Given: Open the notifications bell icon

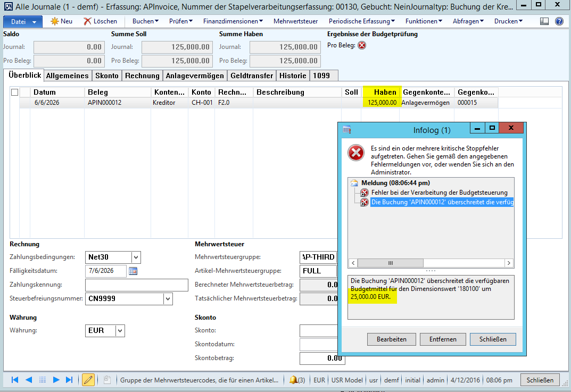Looking at the screenshot, I should (x=293, y=380).
